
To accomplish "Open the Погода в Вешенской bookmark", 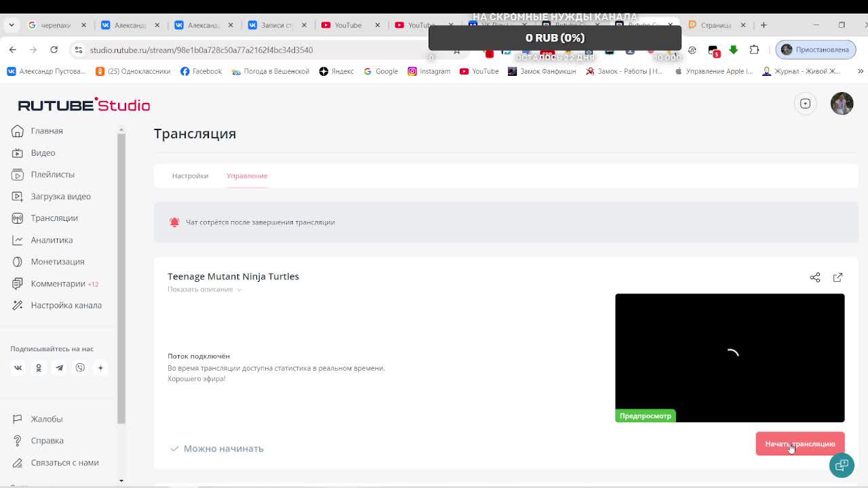I will (270, 71).
